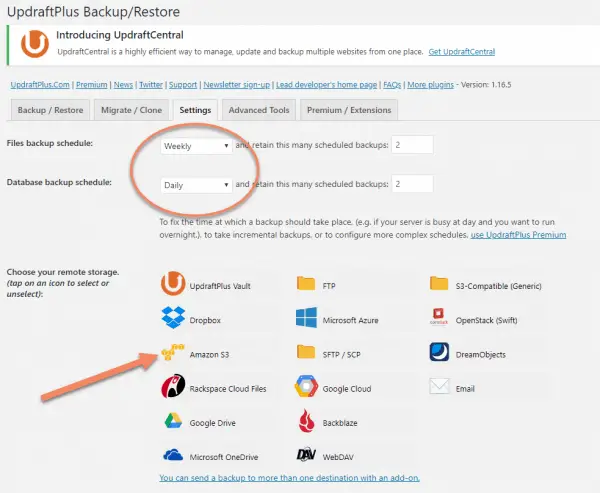The height and width of the screenshot is (493, 600).
Task: Select the Settings tab
Action: pos(195,110)
